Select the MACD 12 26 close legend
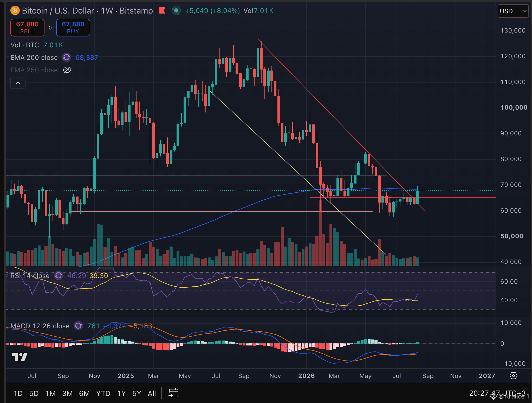 [x=40, y=326]
